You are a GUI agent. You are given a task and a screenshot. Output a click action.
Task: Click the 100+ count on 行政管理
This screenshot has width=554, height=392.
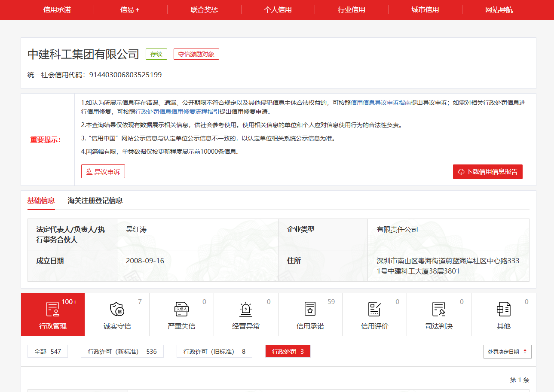pyautogui.click(x=69, y=302)
